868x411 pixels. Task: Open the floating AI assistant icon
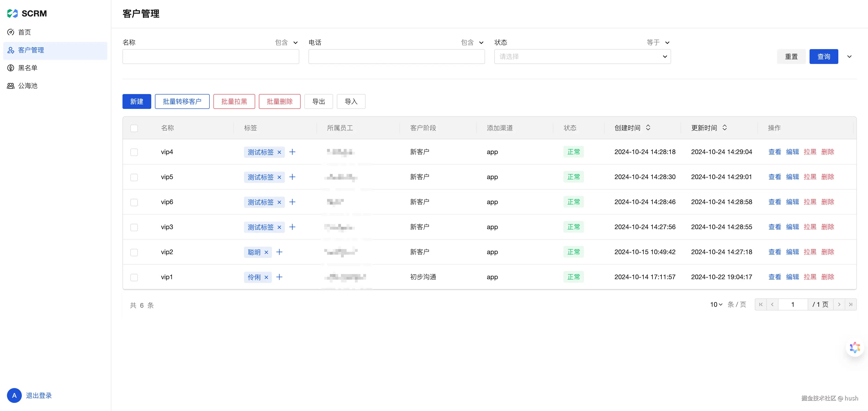855,347
